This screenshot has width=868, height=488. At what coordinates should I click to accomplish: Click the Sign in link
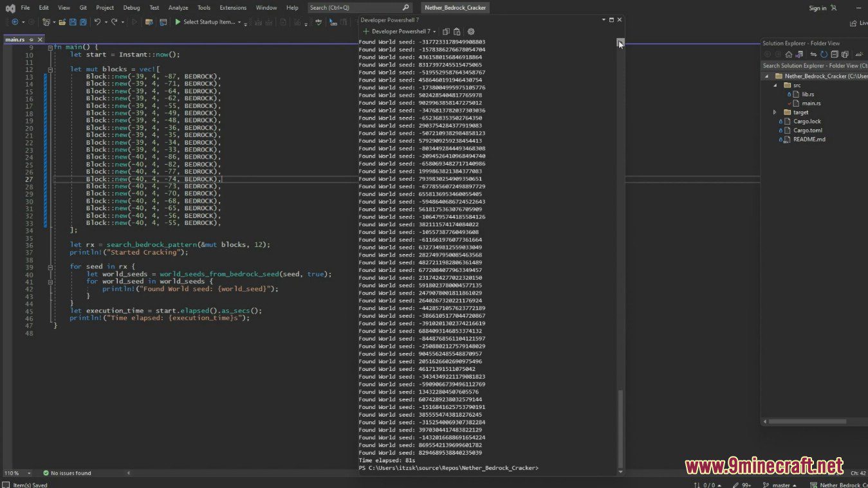pos(817,8)
